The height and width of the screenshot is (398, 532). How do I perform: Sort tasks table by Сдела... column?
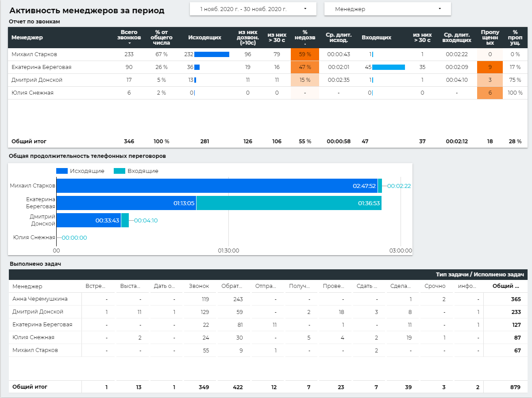(401, 286)
